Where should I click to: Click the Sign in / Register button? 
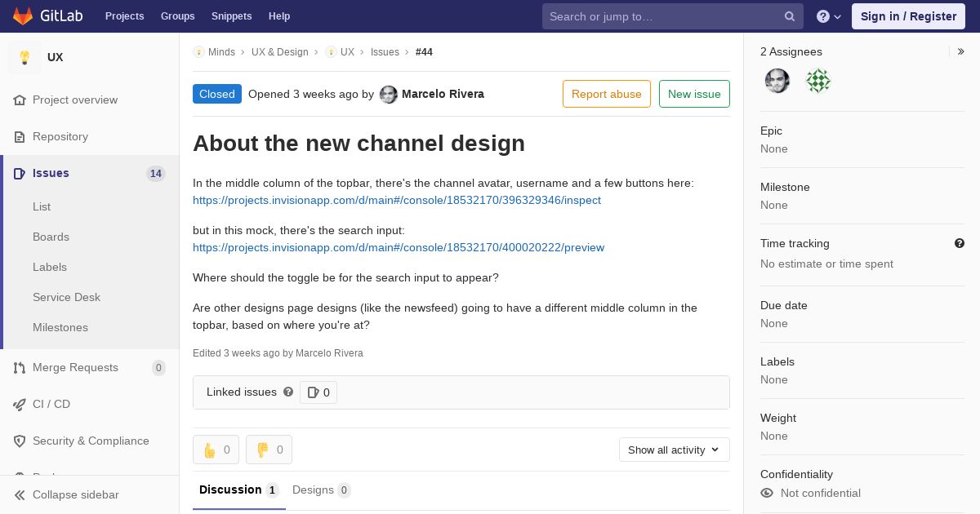click(x=908, y=16)
